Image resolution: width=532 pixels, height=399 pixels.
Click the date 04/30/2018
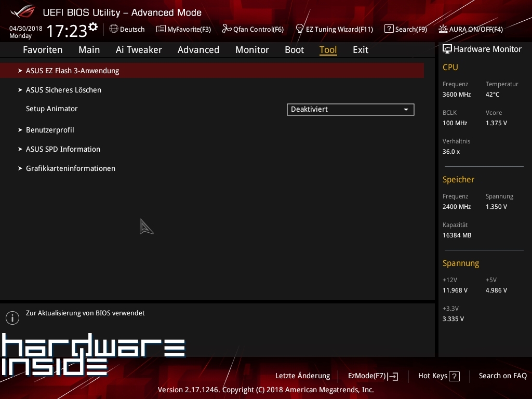[26, 29]
